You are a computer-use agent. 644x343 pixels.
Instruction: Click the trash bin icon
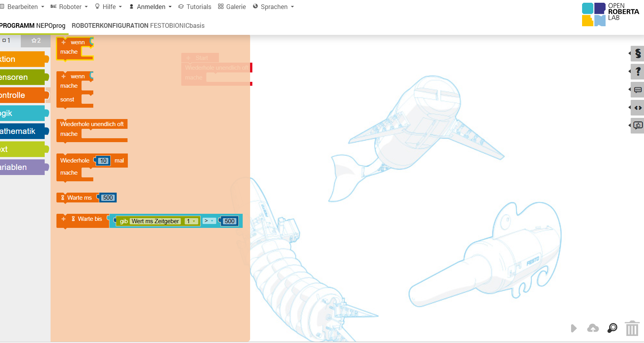[632, 328]
